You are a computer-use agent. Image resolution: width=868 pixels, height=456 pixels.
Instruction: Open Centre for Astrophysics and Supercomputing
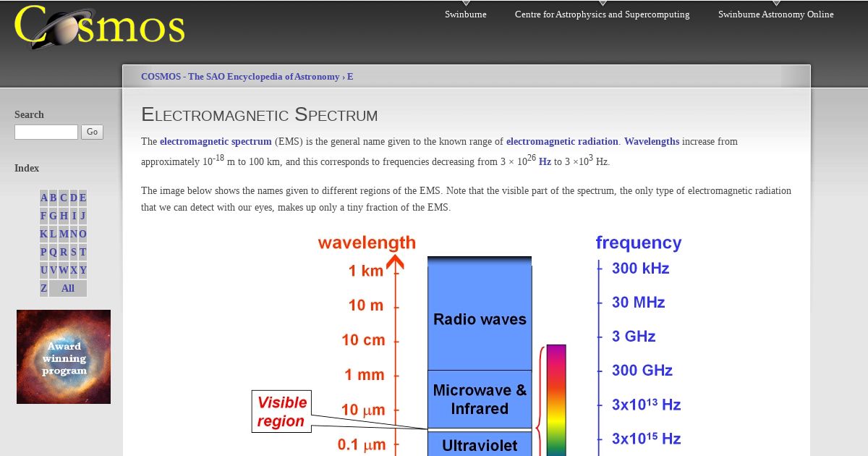tap(603, 14)
